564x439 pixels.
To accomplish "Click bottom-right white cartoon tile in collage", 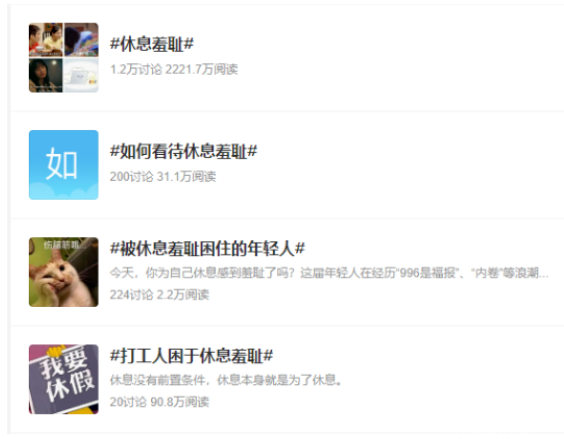I will coord(82,76).
